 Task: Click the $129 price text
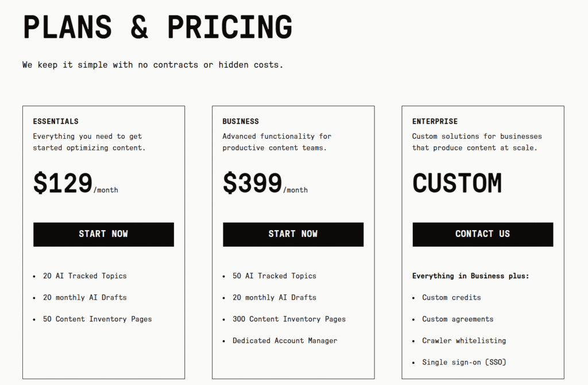(x=63, y=184)
